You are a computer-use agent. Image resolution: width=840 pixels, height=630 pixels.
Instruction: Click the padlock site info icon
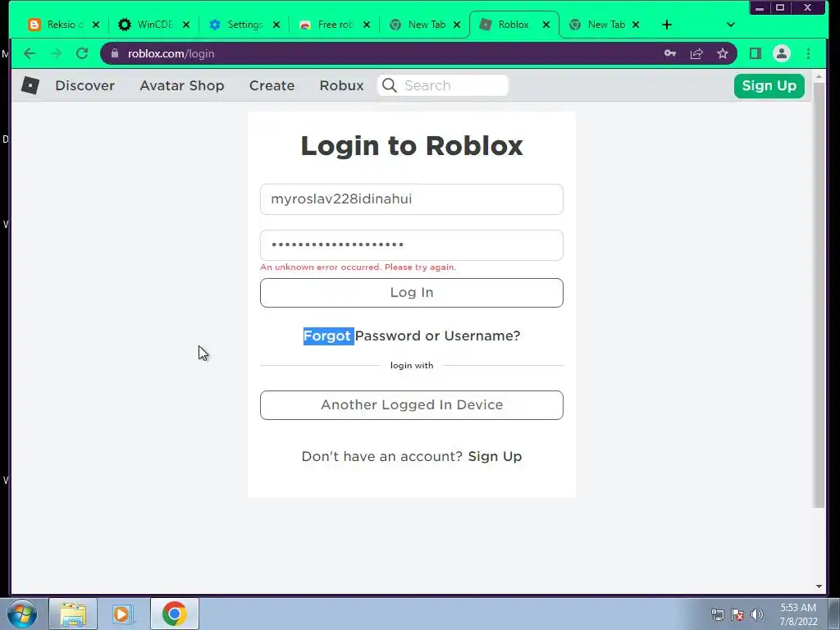(115, 53)
